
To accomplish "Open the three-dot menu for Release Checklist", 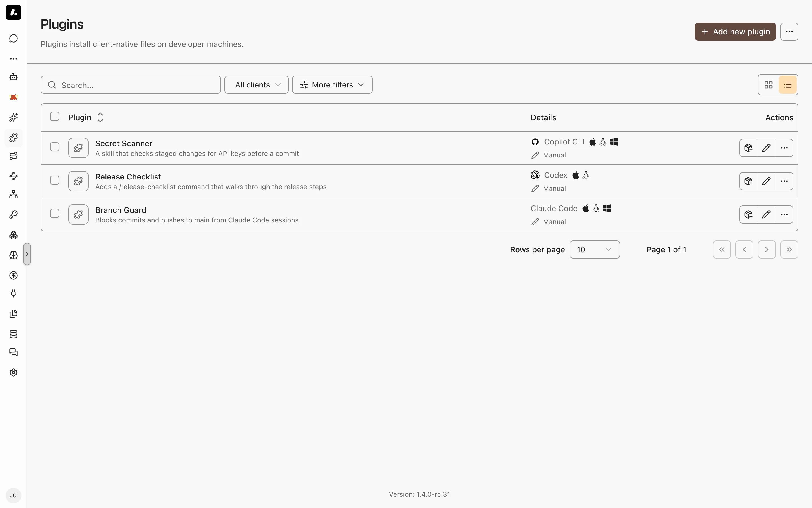I will [x=784, y=181].
